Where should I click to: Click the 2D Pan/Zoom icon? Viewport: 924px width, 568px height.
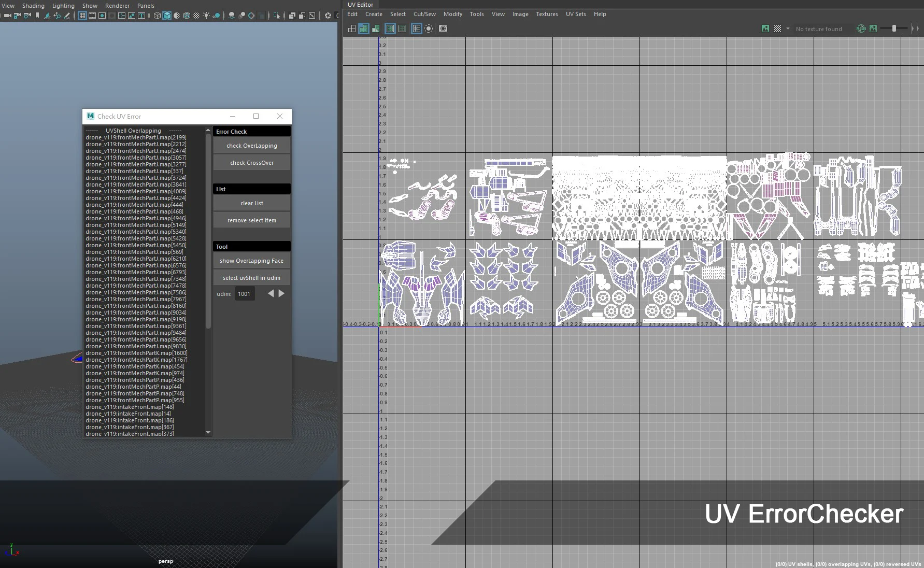57,16
